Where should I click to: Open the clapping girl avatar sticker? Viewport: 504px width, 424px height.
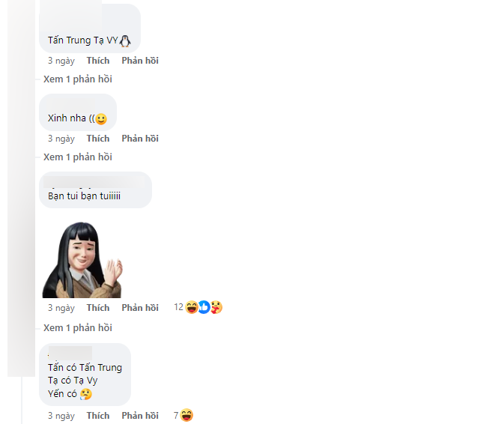82,260
